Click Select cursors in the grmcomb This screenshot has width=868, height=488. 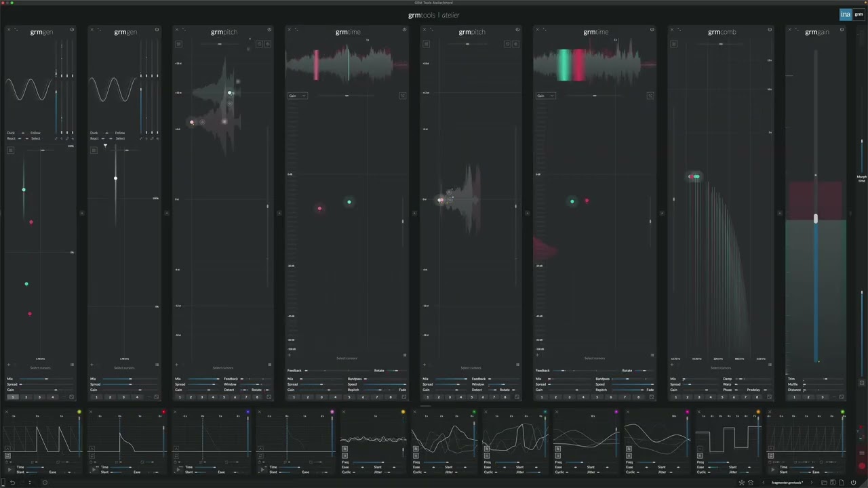point(721,368)
